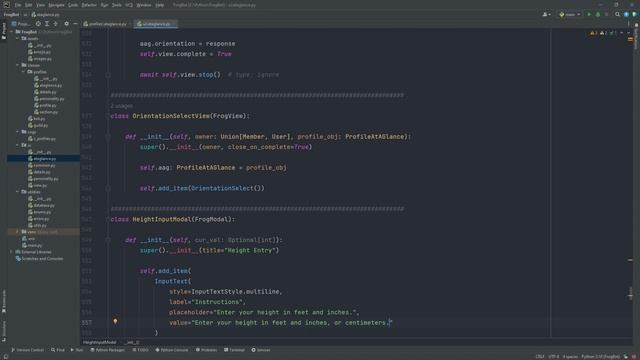640x360 pixels.
Task: Select Scratches and Consoles in project tree
Action: click(x=39, y=259)
